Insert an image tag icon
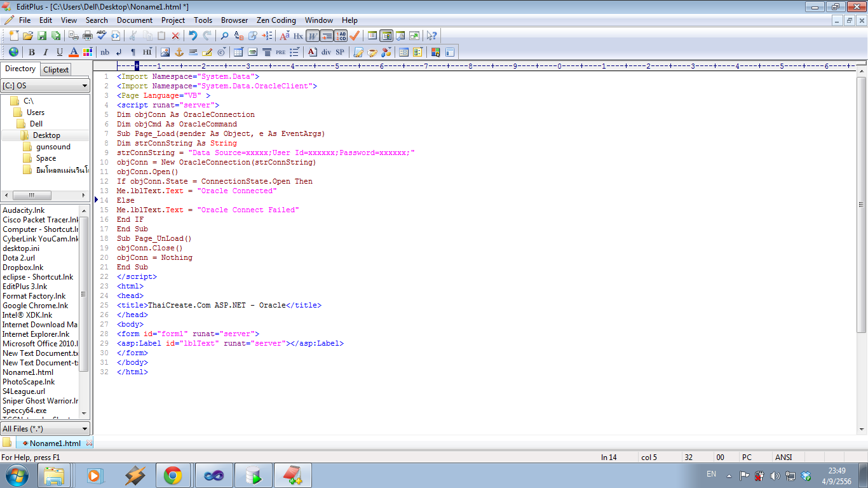The width and height of the screenshot is (868, 488). [x=165, y=52]
